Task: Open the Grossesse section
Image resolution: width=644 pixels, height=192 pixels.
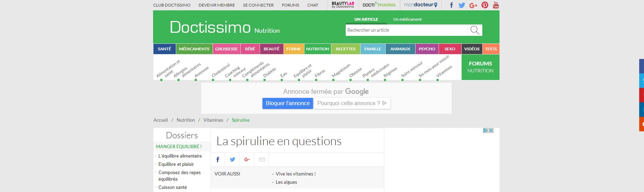Action: [226, 49]
